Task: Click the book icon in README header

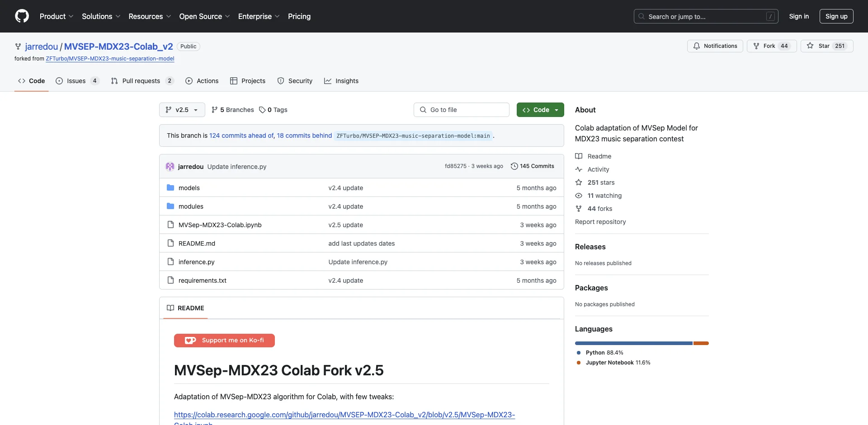Action: pos(170,308)
